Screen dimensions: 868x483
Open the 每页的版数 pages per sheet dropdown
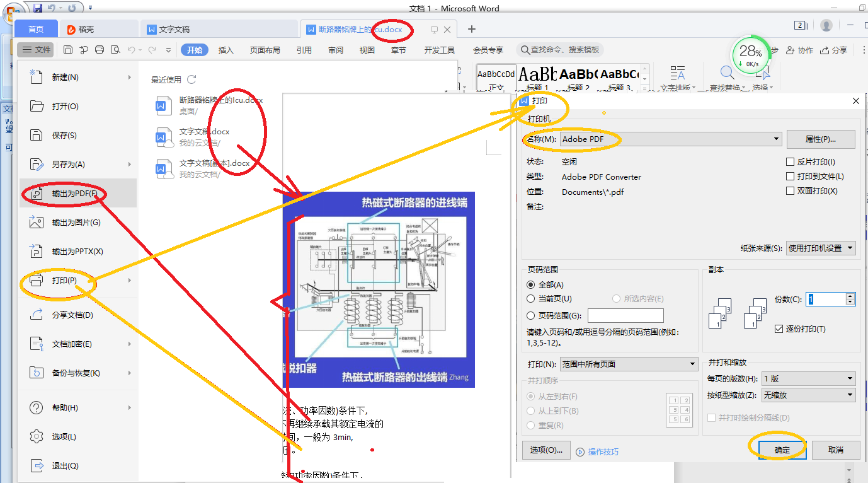[808, 379]
